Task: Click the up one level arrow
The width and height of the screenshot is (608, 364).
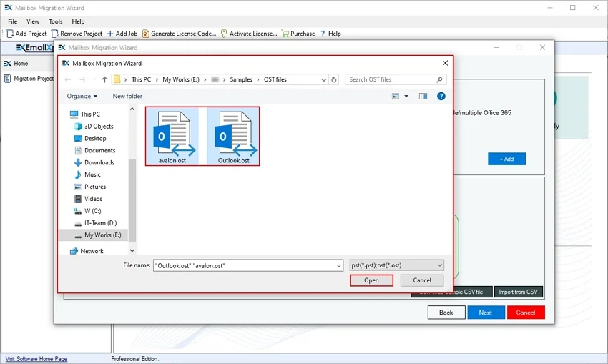Action: click(x=104, y=79)
